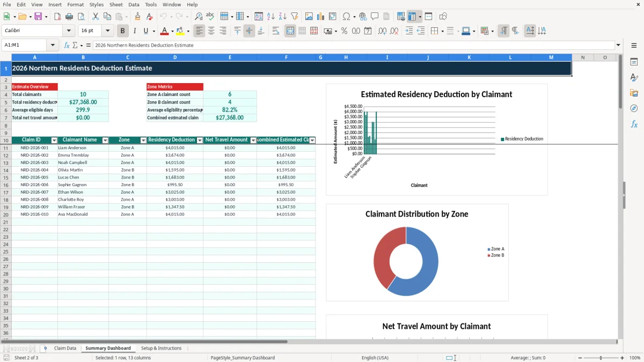
Task: Open the Format menu
Action: 76,4
